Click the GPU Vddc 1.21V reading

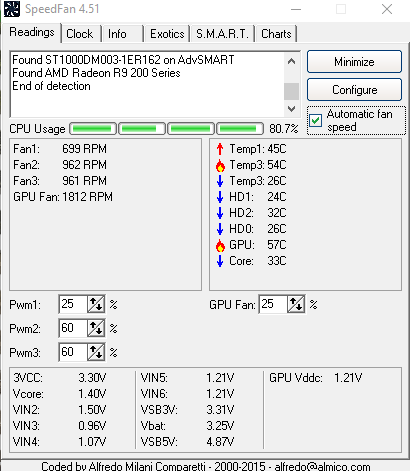(x=316, y=378)
